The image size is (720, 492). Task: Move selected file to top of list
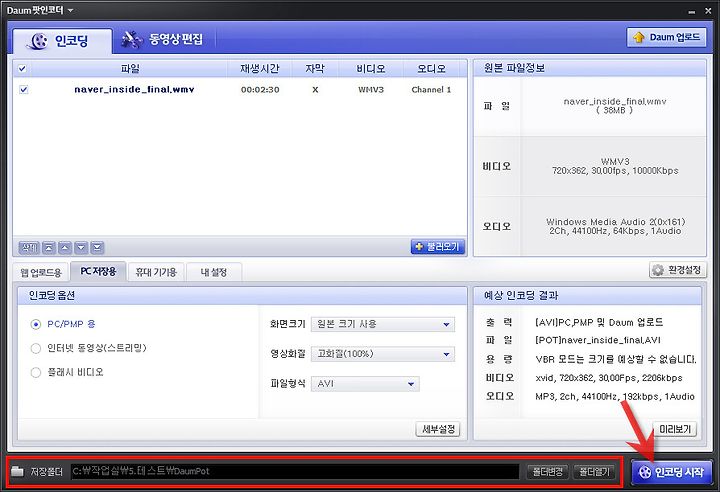click(49, 248)
